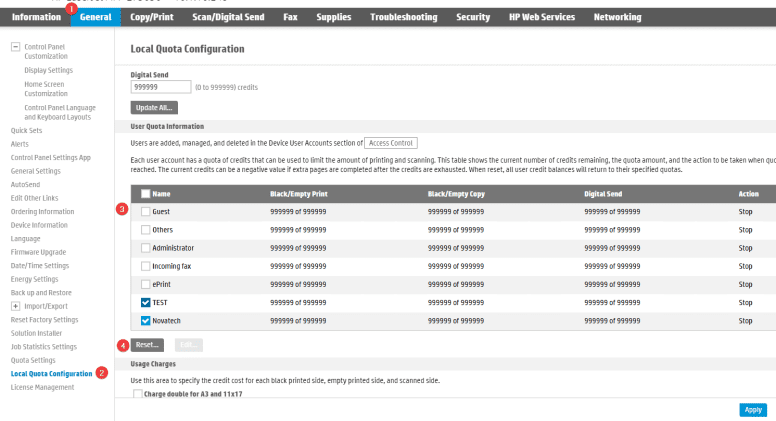Uncheck the TEST user checkbox

(146, 302)
